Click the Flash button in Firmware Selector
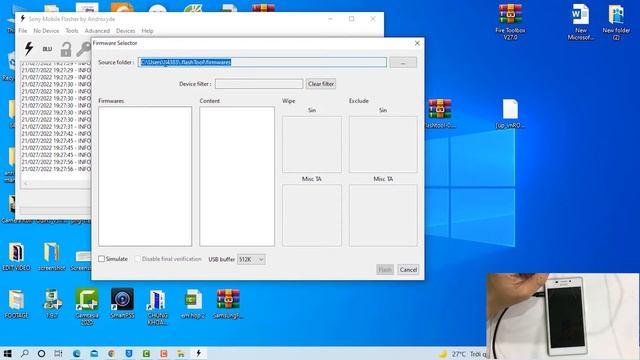The image size is (640, 360). pos(384,270)
